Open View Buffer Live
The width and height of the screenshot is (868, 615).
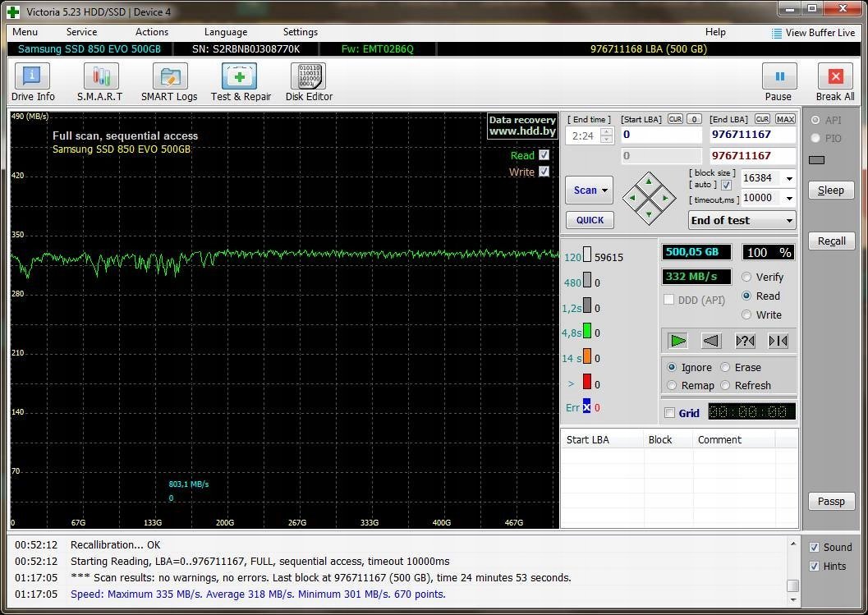point(813,33)
